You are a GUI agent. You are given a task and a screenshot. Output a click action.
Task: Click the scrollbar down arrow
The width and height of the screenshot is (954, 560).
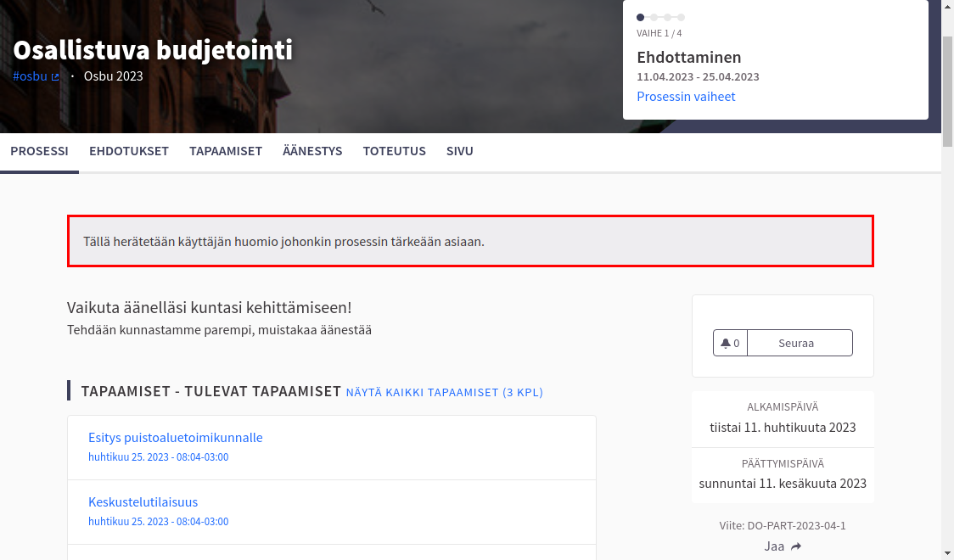click(947, 553)
